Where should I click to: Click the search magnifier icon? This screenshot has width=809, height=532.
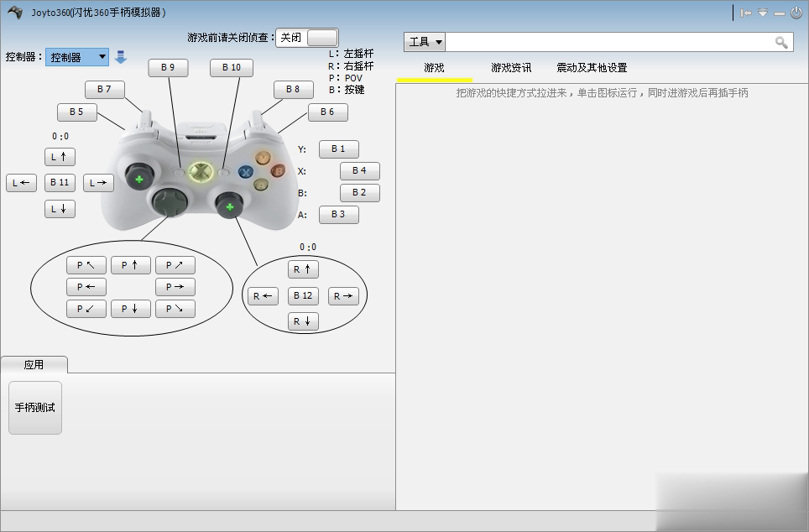click(782, 40)
